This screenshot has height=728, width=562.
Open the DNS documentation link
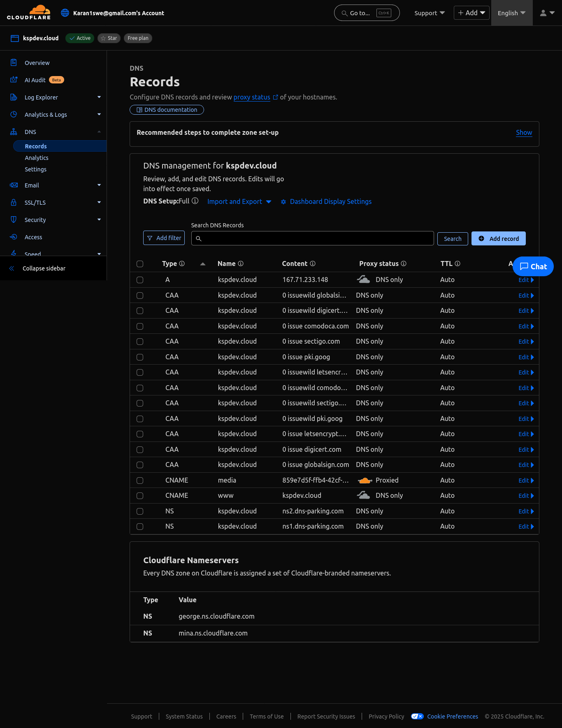coord(167,110)
